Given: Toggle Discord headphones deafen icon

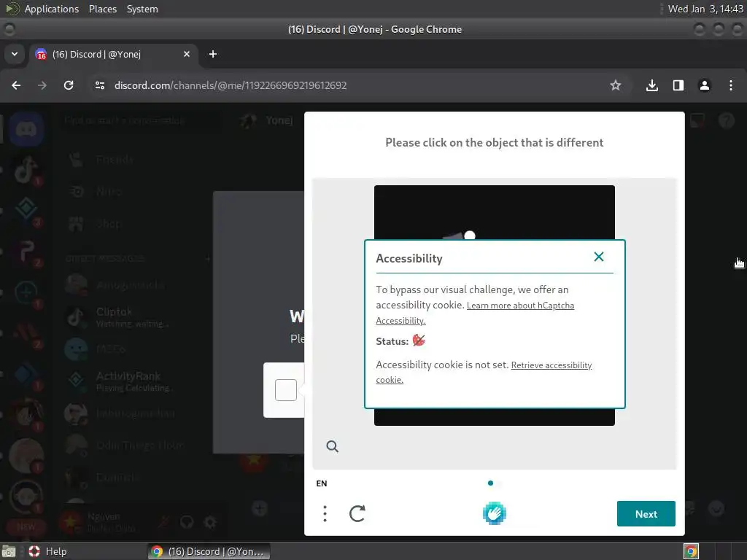Looking at the screenshot, I should (187, 522).
